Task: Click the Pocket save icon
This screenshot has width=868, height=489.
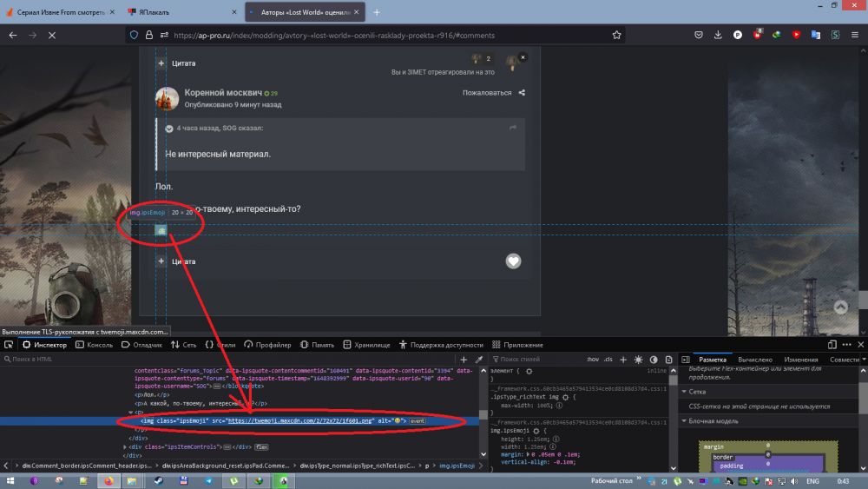Action: click(700, 36)
